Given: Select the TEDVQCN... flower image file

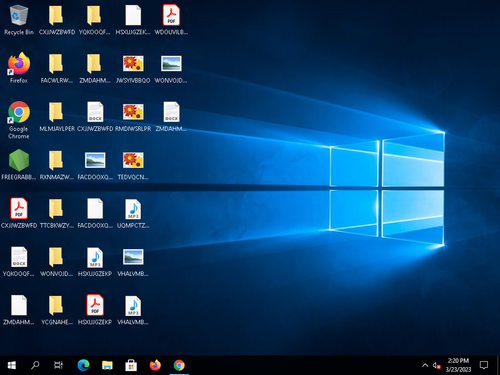Looking at the screenshot, I should click(133, 165).
